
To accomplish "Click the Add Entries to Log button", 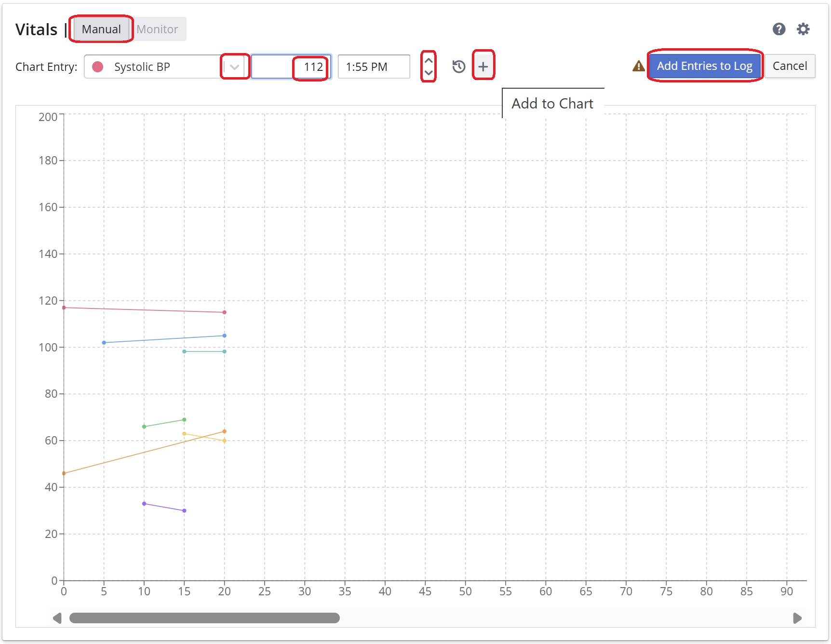I will (x=704, y=66).
